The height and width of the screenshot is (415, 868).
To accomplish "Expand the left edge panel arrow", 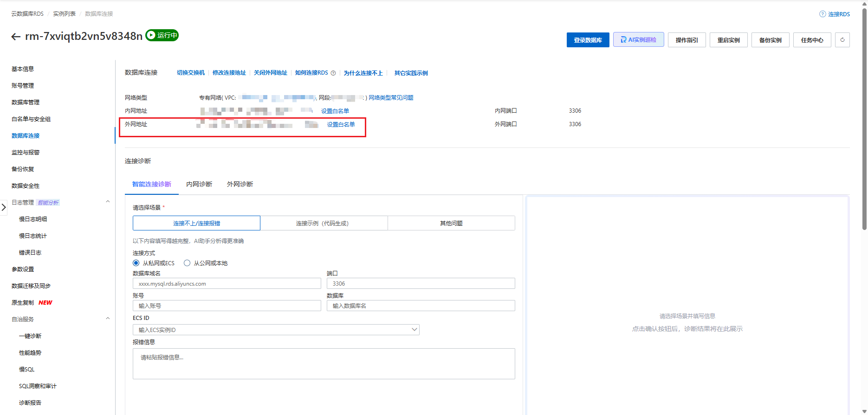I will click(x=4, y=207).
